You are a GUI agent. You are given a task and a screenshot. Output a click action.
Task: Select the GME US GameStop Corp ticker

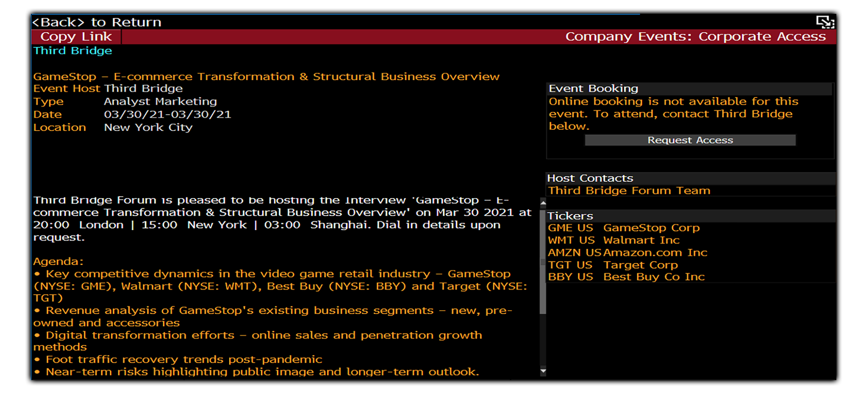pyautogui.click(x=624, y=228)
